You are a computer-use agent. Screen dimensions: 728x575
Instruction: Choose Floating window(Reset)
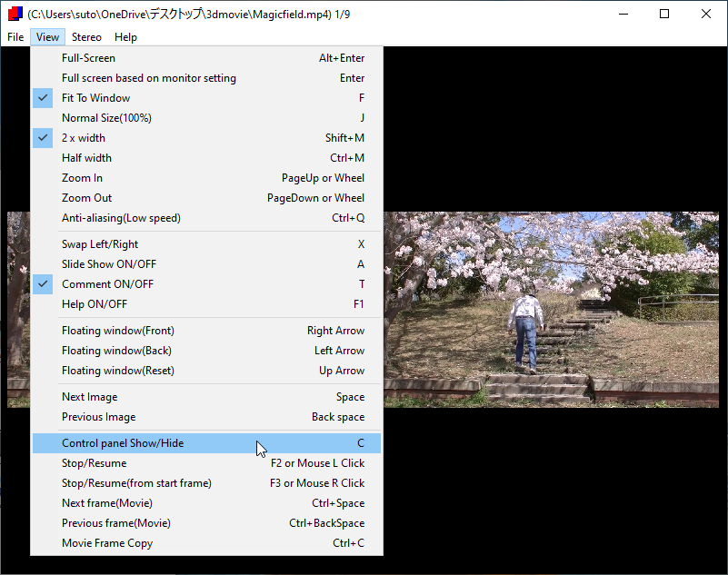[x=206, y=371]
